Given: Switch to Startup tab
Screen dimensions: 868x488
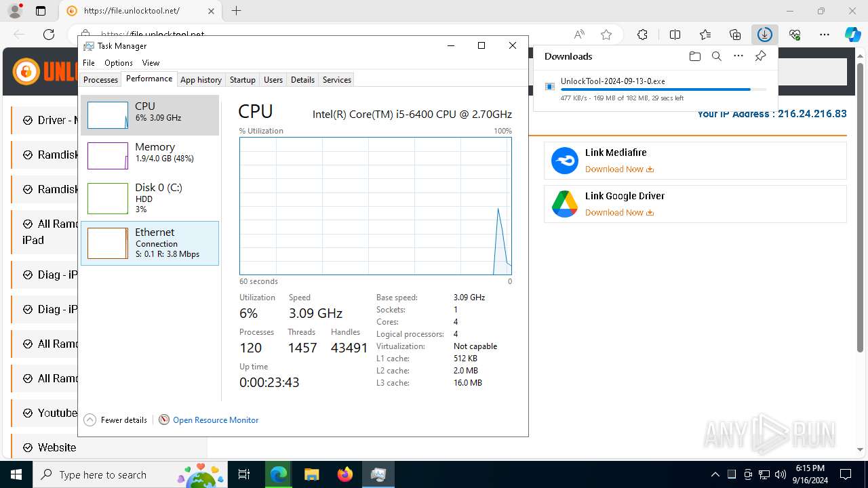Looking at the screenshot, I should (242, 79).
